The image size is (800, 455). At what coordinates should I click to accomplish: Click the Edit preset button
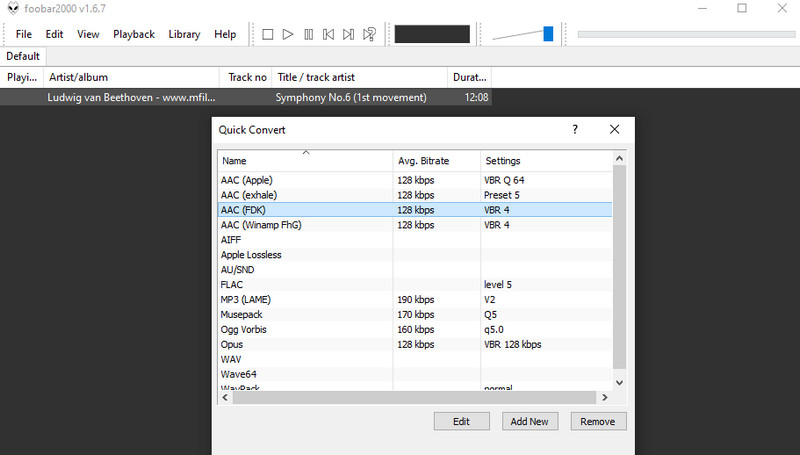click(462, 421)
